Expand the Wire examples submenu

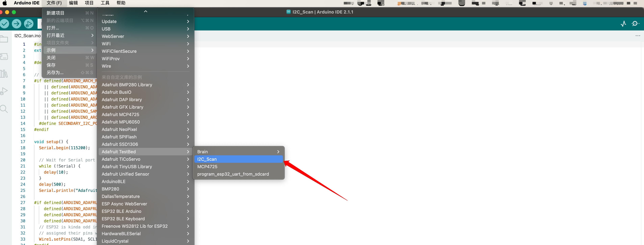(x=145, y=66)
